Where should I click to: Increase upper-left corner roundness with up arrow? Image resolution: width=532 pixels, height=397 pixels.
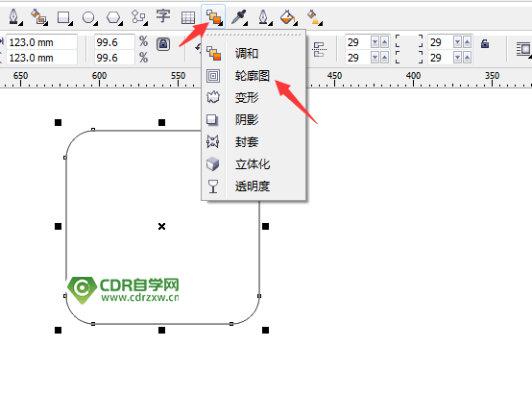384,42
